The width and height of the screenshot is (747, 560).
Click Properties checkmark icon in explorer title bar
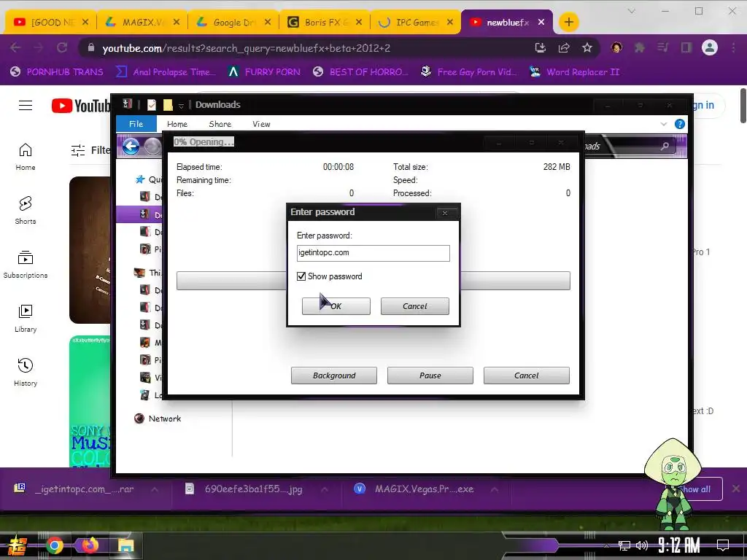pos(152,105)
